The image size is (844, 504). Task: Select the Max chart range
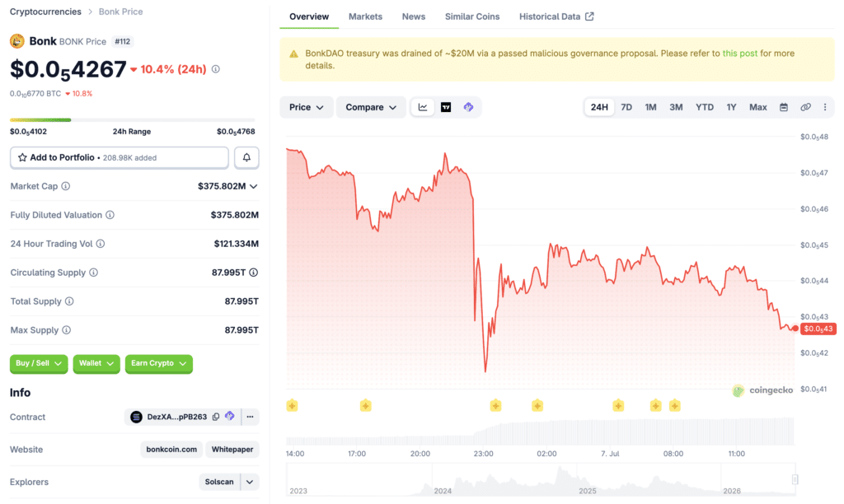[758, 107]
